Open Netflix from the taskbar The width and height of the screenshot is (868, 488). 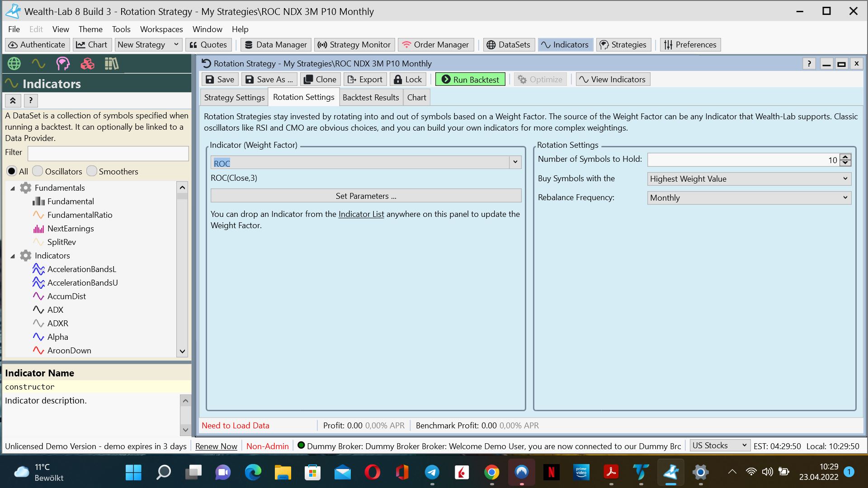point(552,473)
